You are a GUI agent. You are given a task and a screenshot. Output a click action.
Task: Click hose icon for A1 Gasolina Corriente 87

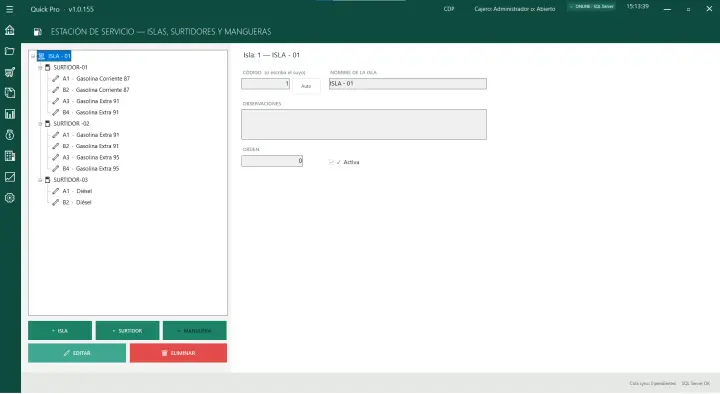pyautogui.click(x=56, y=79)
